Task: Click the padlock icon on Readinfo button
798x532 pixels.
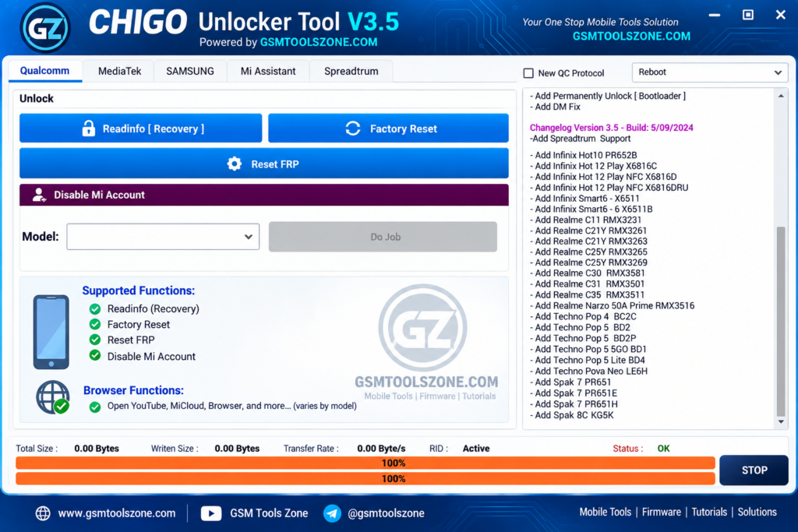Action: coord(89,129)
